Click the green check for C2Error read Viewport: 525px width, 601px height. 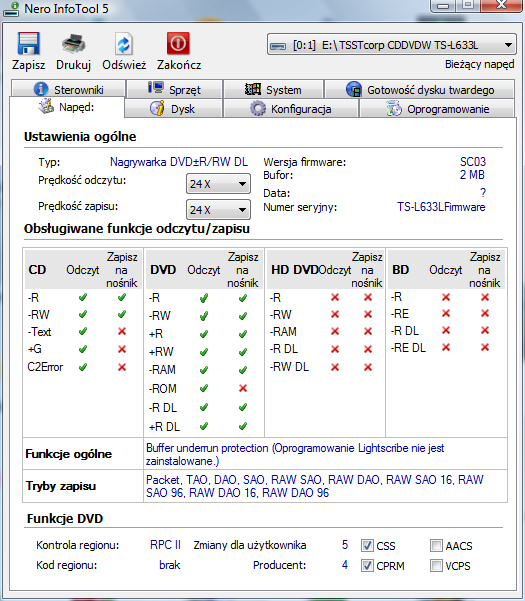pos(83,367)
